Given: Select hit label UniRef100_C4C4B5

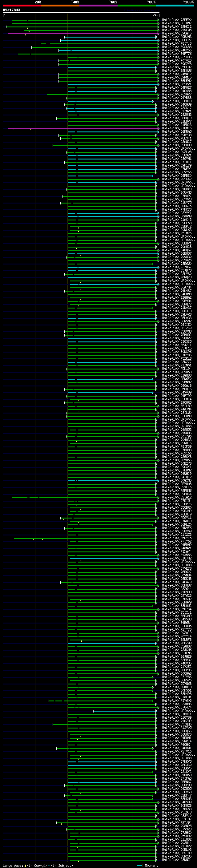Looking at the screenshot, I should click(x=176, y=91).
